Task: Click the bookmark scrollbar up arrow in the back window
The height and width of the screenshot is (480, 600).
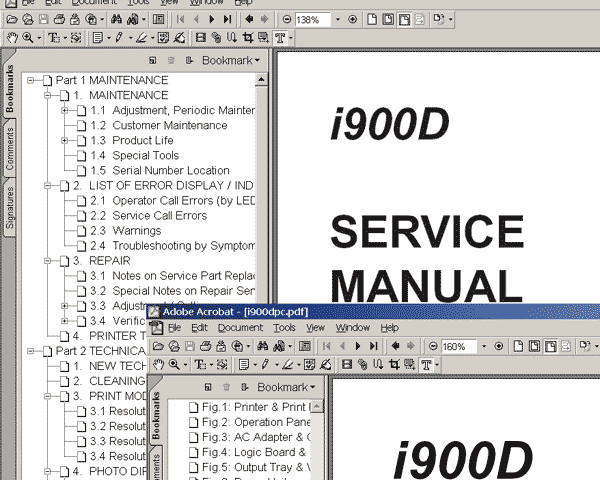Action: point(261,80)
